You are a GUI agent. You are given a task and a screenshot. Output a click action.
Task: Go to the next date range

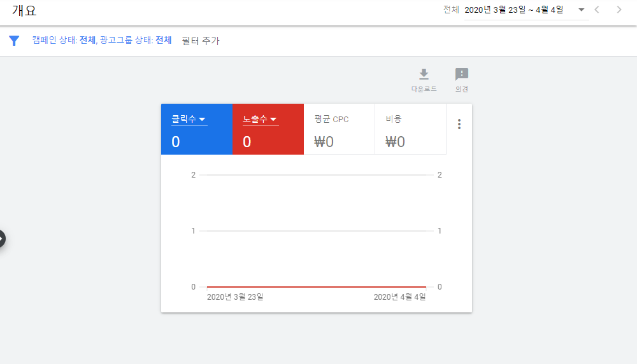(x=619, y=10)
